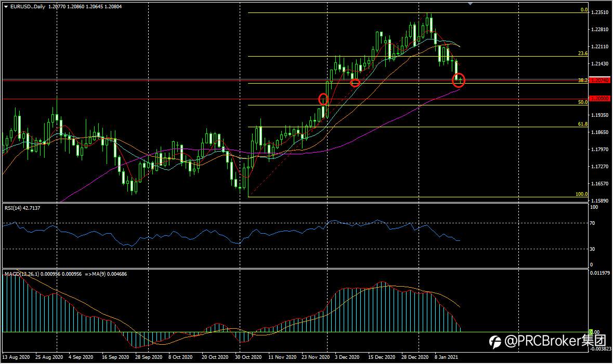Click the RSI scale value 100

(594, 207)
